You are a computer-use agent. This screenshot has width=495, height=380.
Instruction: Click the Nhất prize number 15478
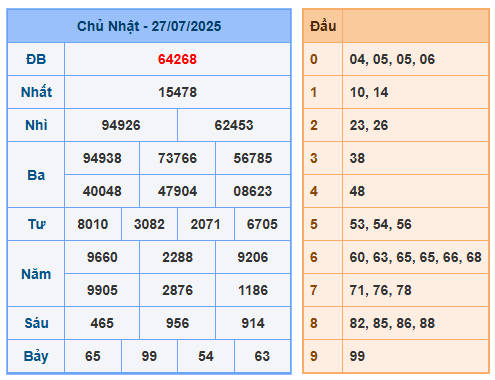[177, 92]
